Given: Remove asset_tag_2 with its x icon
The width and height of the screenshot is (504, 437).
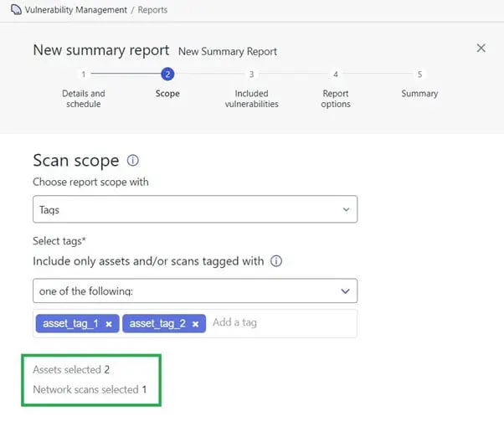Looking at the screenshot, I should [195, 324].
